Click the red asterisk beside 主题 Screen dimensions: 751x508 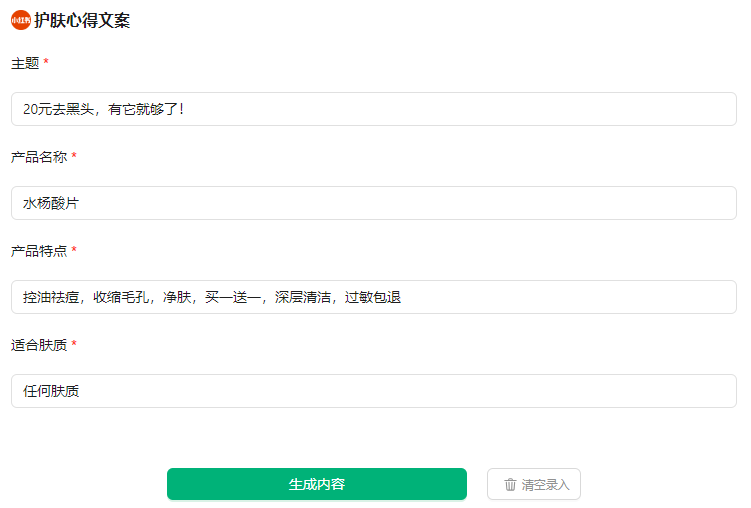[46, 61]
